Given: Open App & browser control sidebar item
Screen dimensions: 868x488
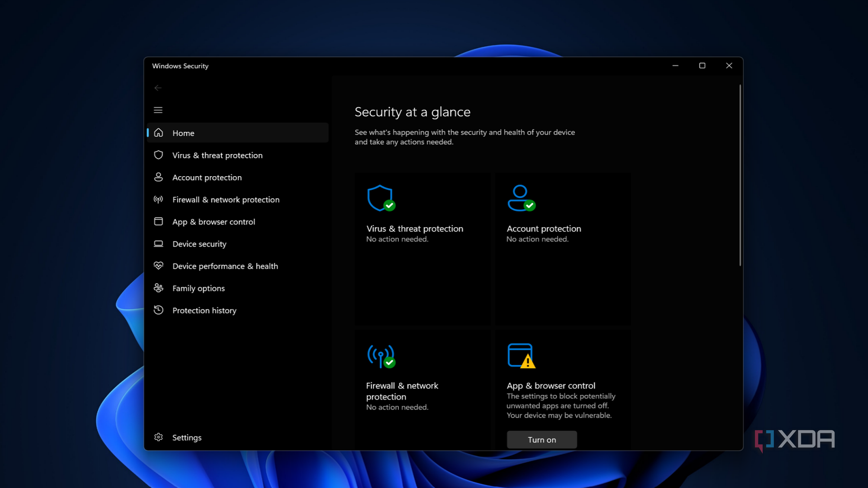Looking at the screenshot, I should tap(238, 221).
